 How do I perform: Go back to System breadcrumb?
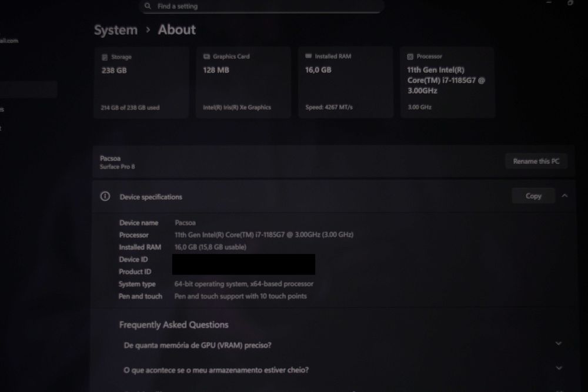[x=115, y=30]
